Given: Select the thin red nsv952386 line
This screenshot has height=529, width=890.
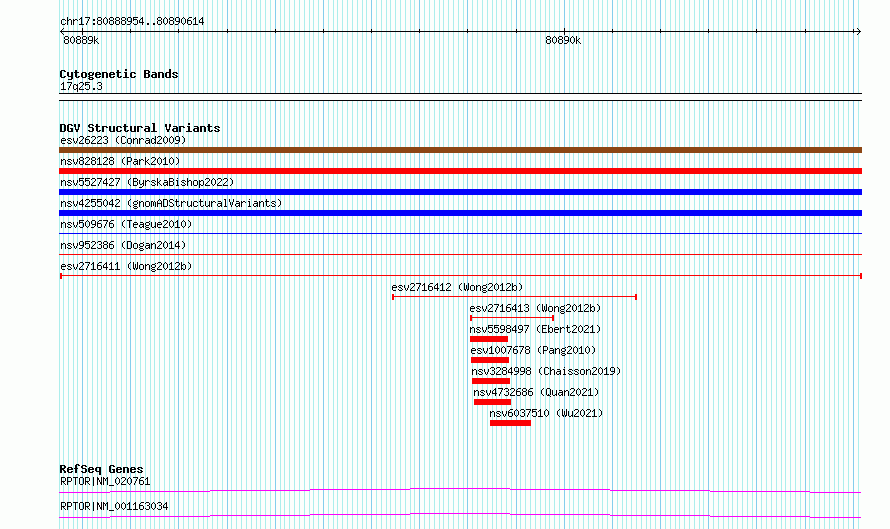Looking at the screenshot, I should click(x=460, y=254).
